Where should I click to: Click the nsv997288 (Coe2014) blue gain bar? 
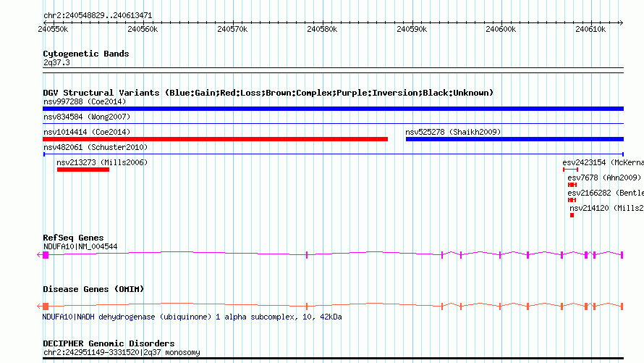333,109
